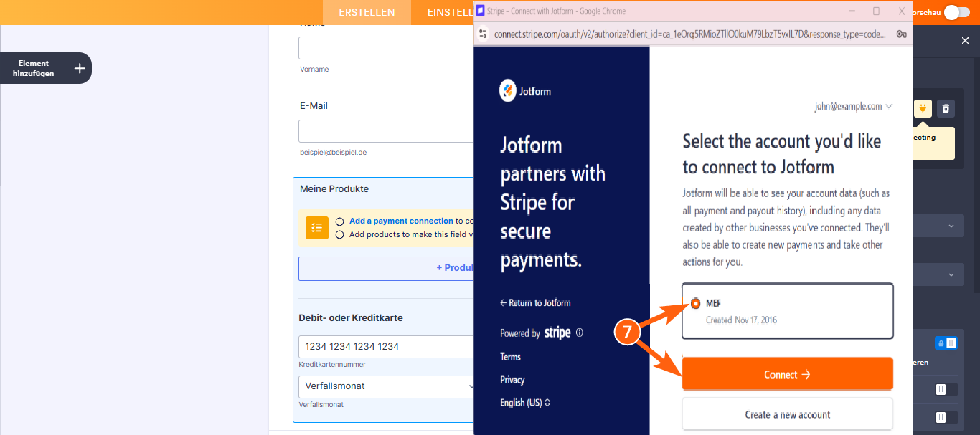Toggle the middle off switch in right panel
Viewport: 980px width, 435px height.
point(946,389)
